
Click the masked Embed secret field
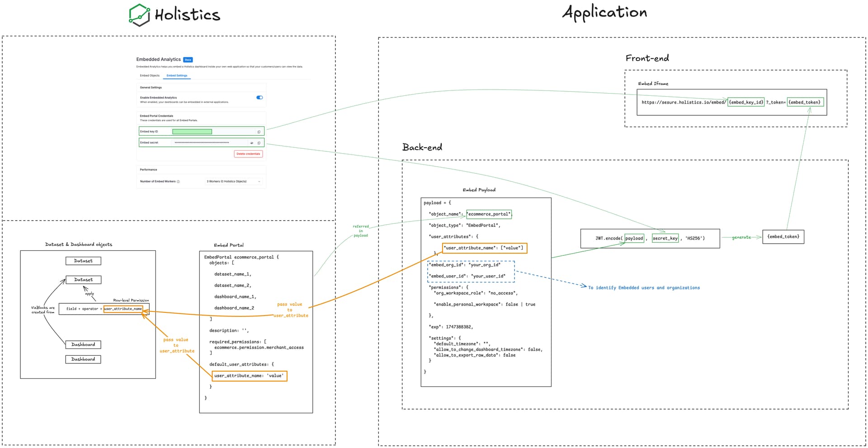pos(201,142)
